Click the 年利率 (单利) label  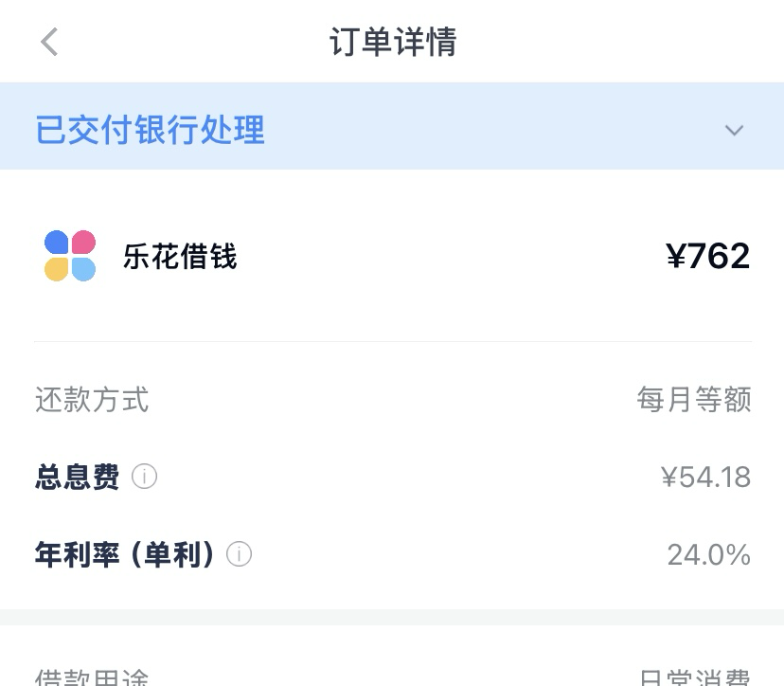click(x=125, y=554)
